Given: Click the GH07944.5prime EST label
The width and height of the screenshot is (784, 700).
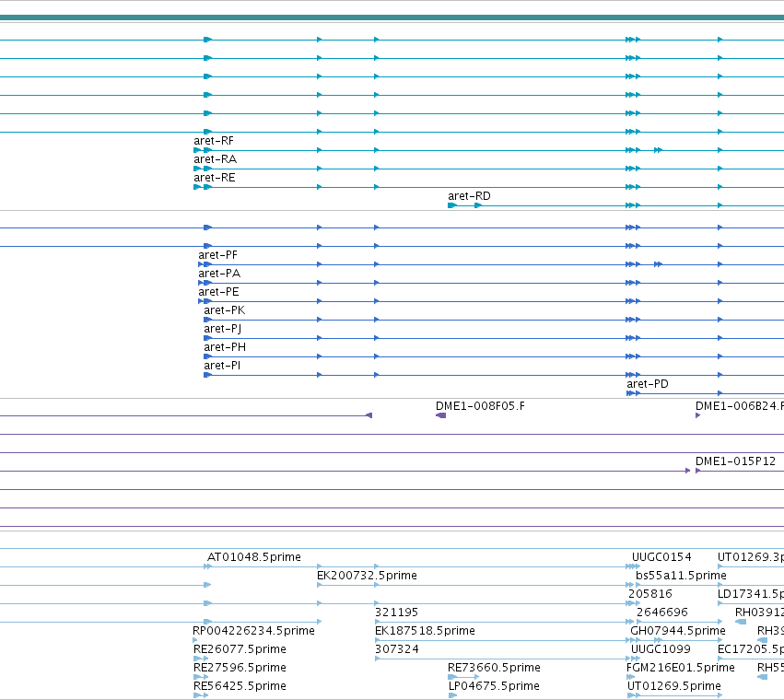Looking at the screenshot, I should click(x=677, y=631).
